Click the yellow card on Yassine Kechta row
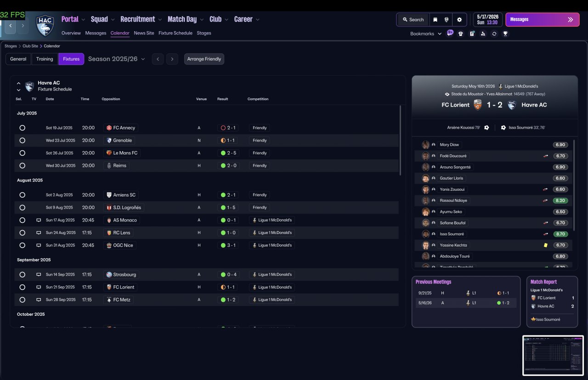588x380 pixels. pyautogui.click(x=546, y=245)
